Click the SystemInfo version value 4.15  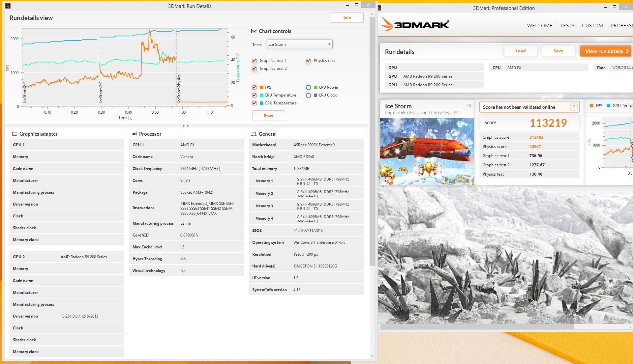[x=297, y=290]
